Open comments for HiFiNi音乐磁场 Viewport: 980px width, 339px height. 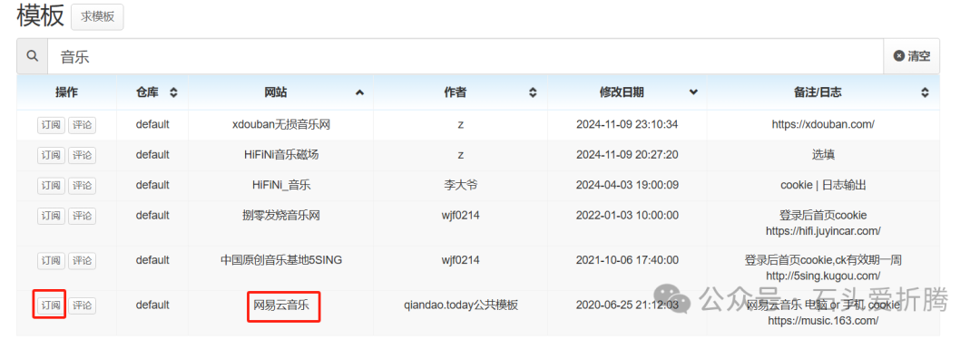tap(82, 155)
